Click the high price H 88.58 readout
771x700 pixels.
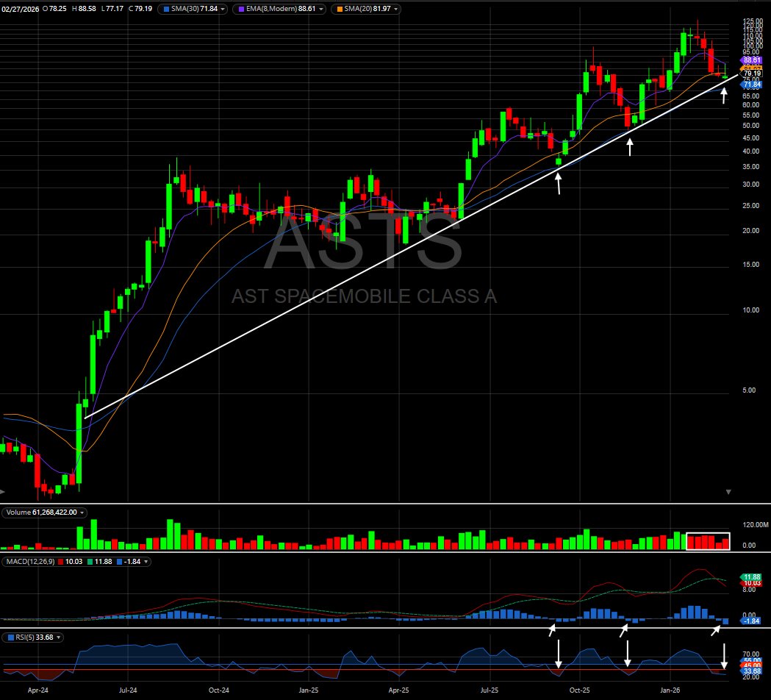[84, 9]
